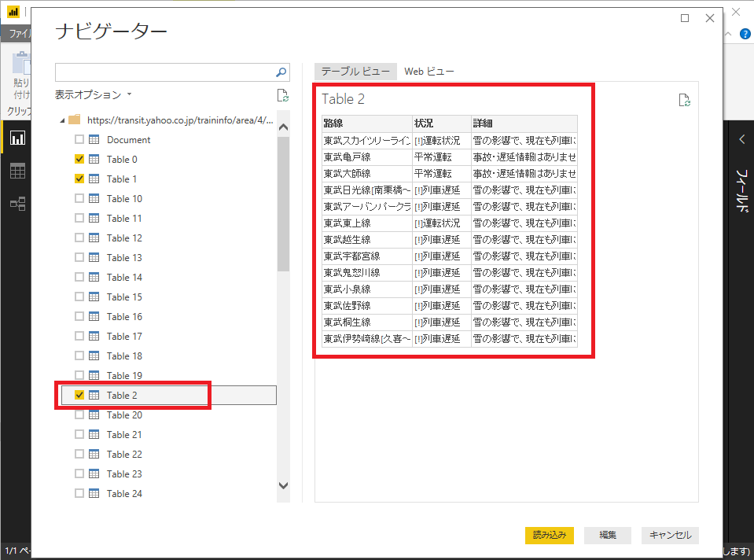Select Table 19 in the tree
Screen dimensions: 754x560
pyautogui.click(x=124, y=375)
